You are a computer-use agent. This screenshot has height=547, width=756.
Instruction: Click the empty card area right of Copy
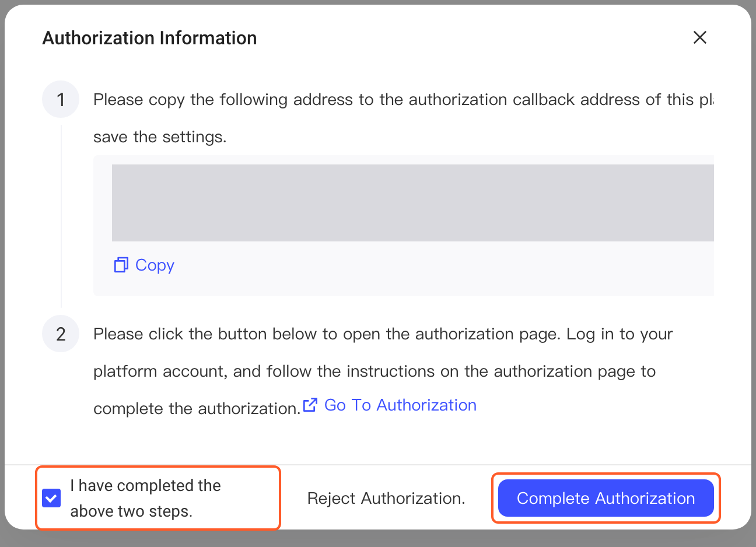tap(443, 268)
